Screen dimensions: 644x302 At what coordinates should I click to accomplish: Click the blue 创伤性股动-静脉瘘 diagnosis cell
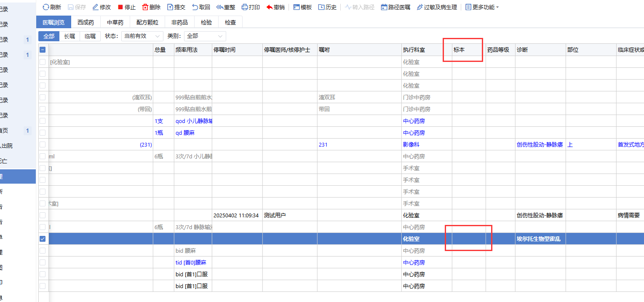(540, 144)
